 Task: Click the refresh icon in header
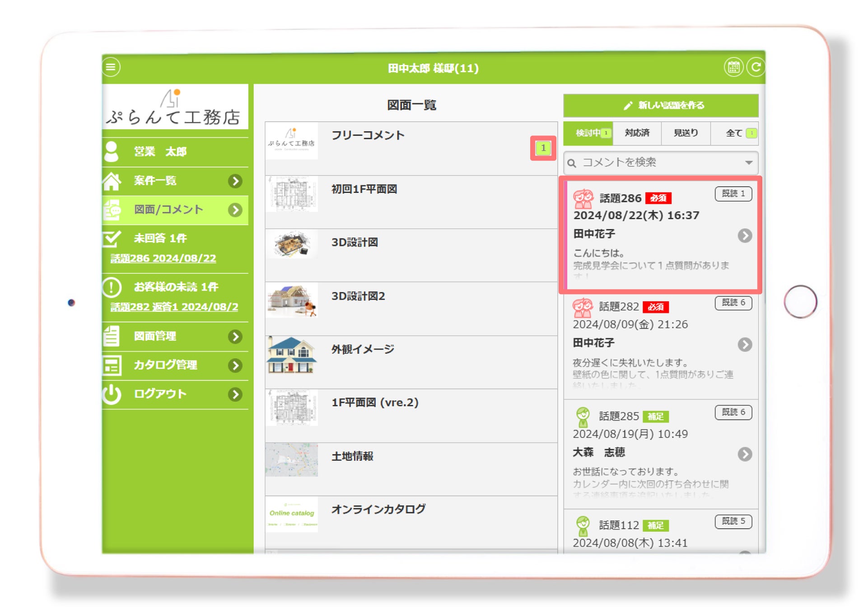click(x=756, y=67)
